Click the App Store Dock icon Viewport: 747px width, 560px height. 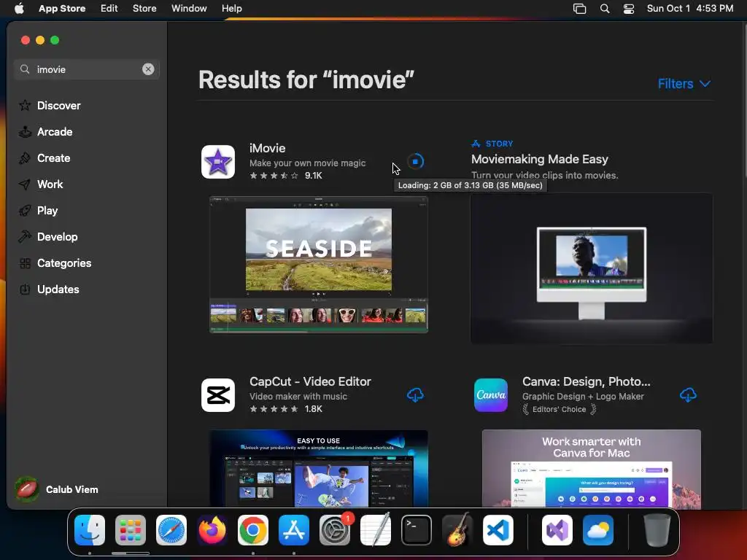pyautogui.click(x=294, y=530)
